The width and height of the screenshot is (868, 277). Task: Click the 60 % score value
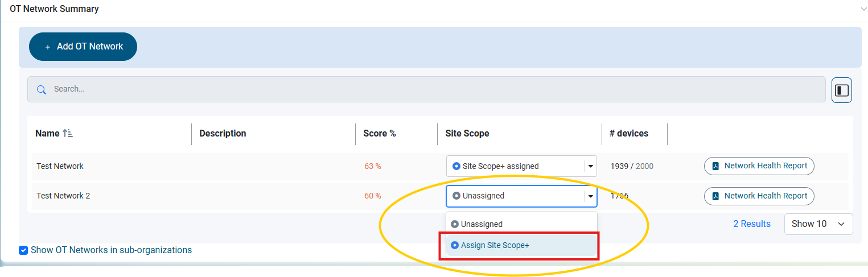pos(373,196)
